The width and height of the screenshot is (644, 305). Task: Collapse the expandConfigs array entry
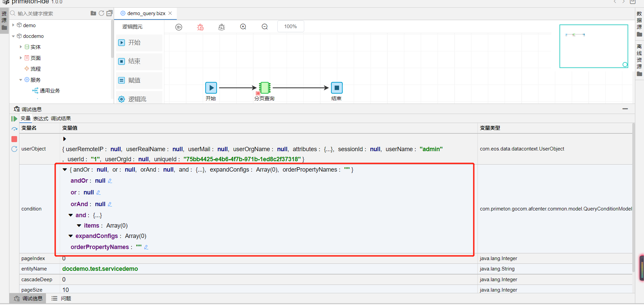70,236
